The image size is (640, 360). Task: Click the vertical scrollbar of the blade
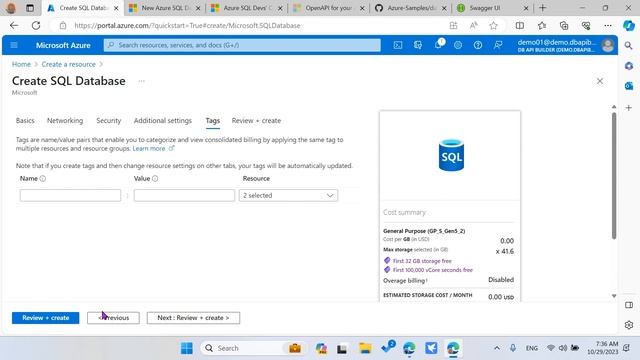point(613,176)
